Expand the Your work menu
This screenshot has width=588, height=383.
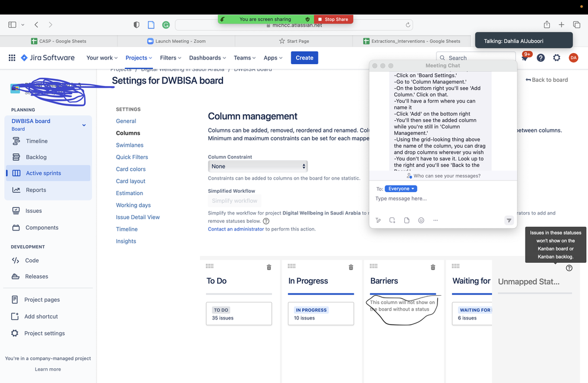tap(102, 58)
